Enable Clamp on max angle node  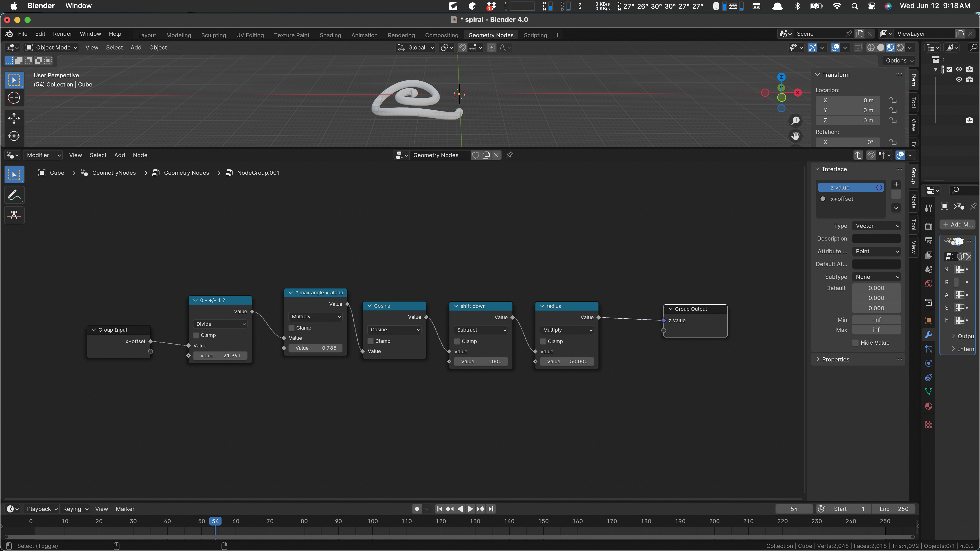(x=291, y=328)
